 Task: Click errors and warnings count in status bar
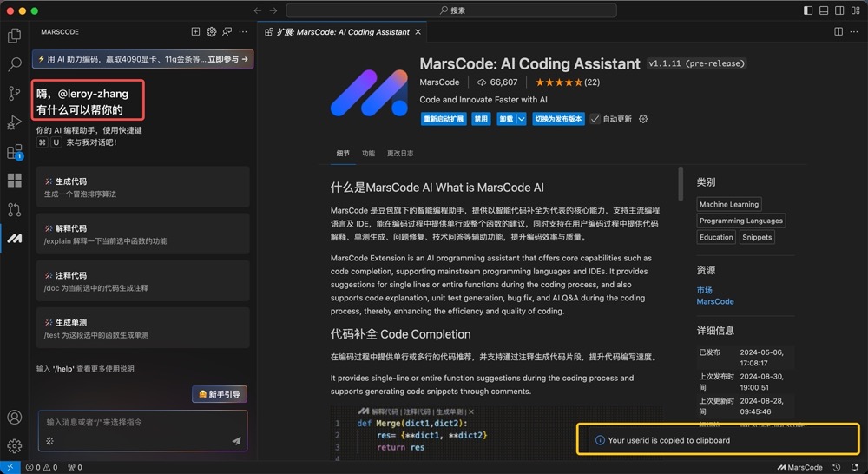click(x=42, y=467)
